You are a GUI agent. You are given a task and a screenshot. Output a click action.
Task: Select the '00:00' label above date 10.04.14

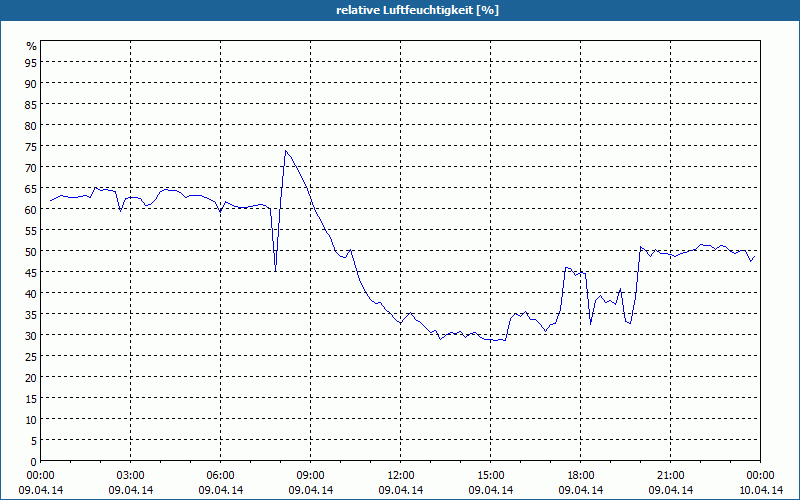coord(760,476)
